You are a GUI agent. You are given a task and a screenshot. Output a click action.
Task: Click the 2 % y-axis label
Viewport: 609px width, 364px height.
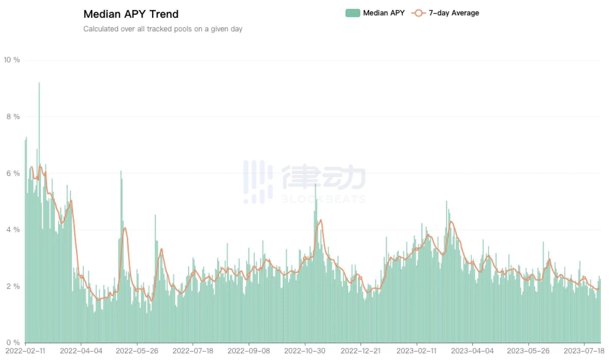[x=13, y=286]
